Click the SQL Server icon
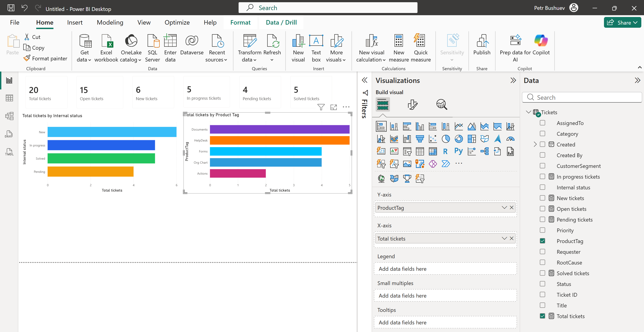 pos(153,41)
